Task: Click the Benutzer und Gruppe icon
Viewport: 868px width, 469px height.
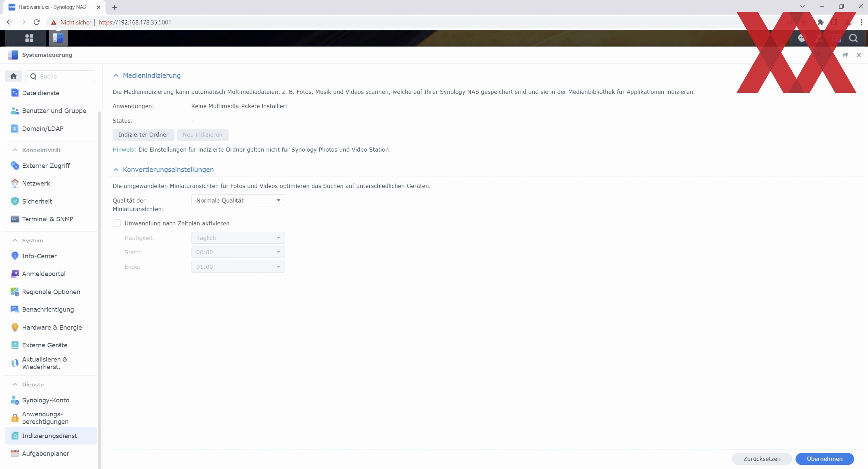Action: tap(15, 111)
